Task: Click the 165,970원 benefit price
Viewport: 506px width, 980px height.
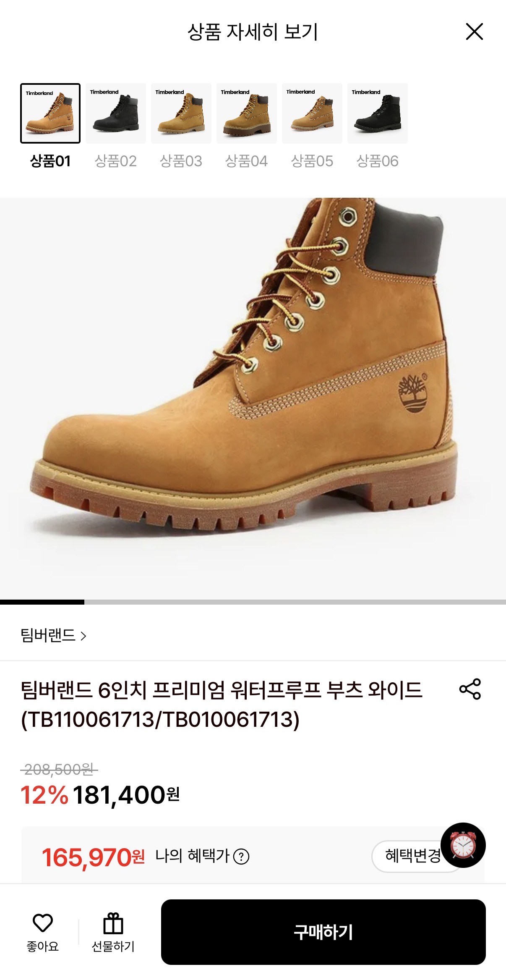Action: pos(93,857)
